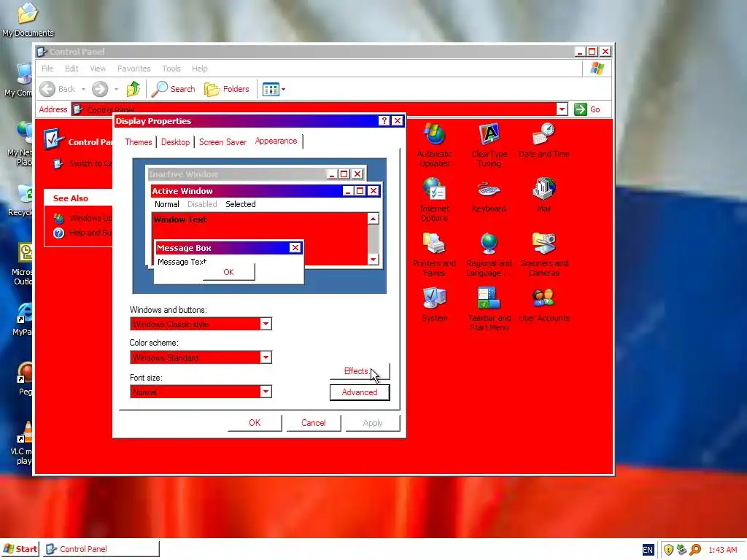Viewport: 747px width, 560px height.
Task: Expand the Windows and buttons dropdown
Action: pos(266,324)
